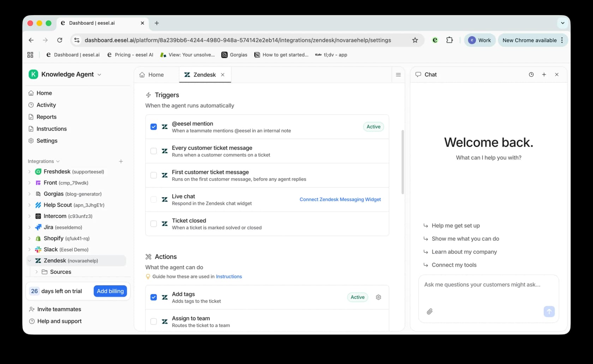593x364 pixels.
Task: Close the Zendesk tab
Action: pos(223,75)
